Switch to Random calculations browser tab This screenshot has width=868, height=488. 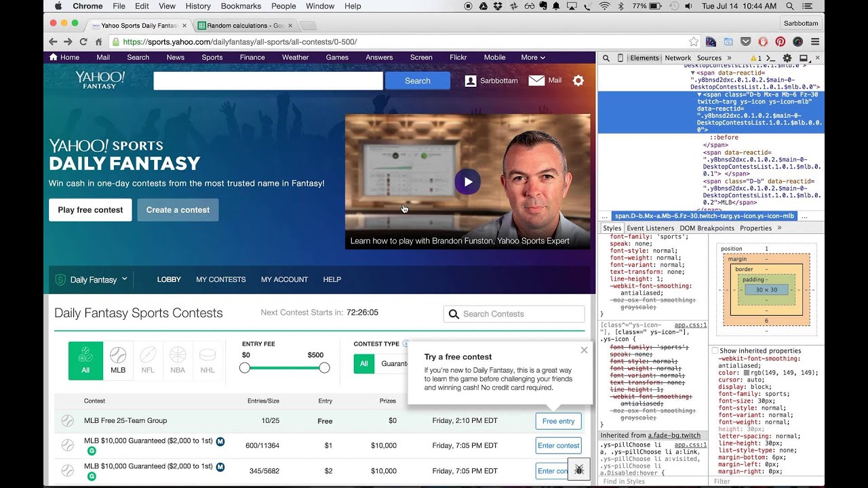click(245, 26)
